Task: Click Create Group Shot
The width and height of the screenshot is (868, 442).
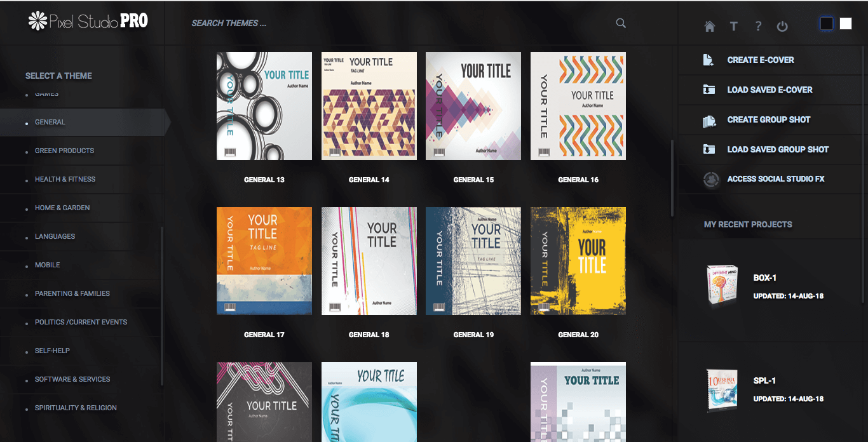Action: pyautogui.click(x=769, y=119)
